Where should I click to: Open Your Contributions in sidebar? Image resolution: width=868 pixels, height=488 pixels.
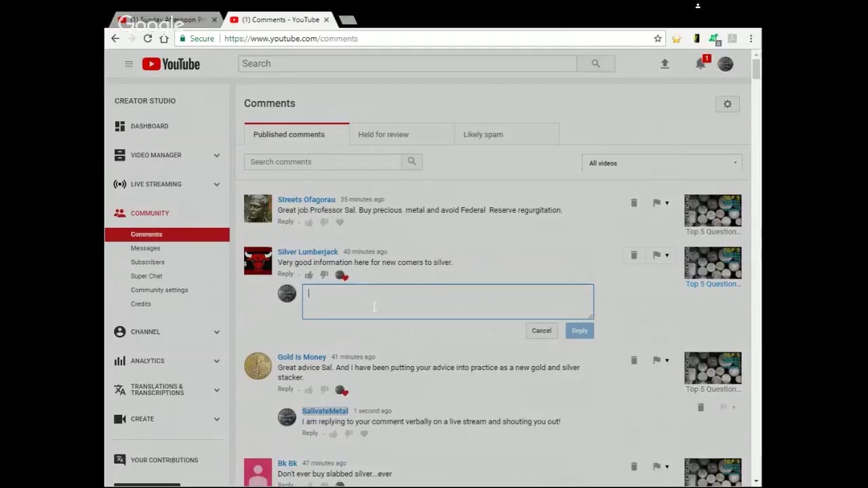164,460
